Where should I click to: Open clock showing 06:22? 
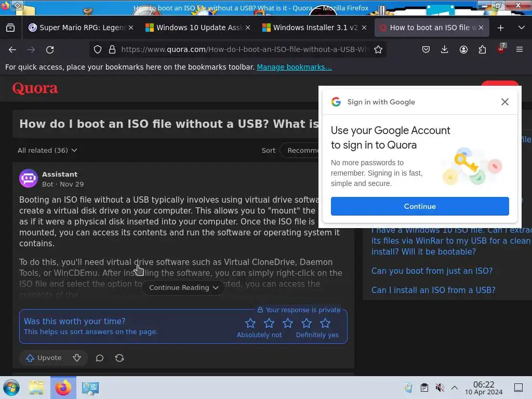click(484, 388)
